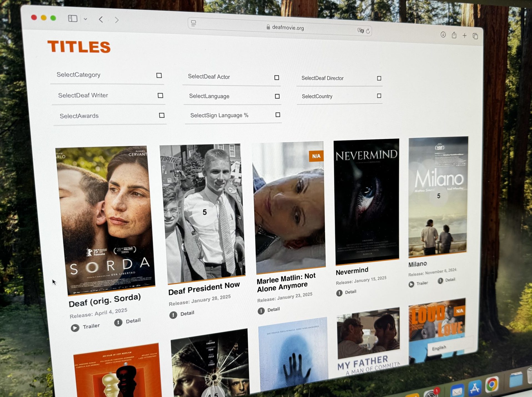Click the square box beside SelectCountry

[x=379, y=96]
